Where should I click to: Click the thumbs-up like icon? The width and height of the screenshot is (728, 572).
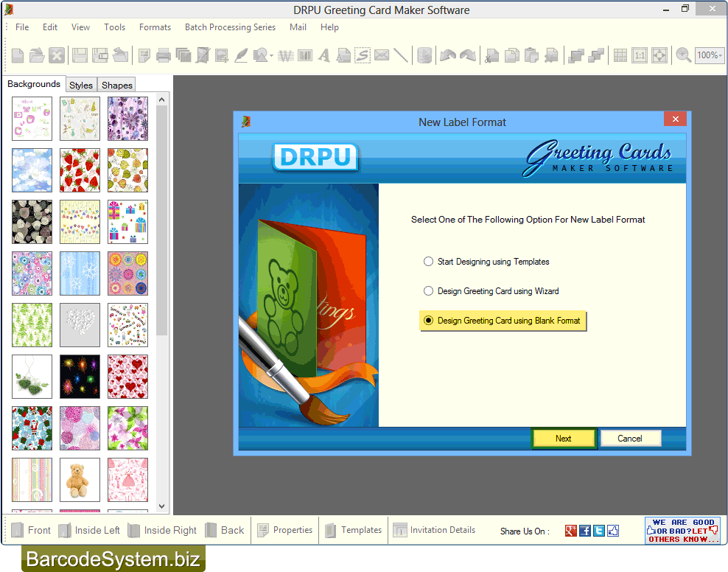(x=613, y=531)
